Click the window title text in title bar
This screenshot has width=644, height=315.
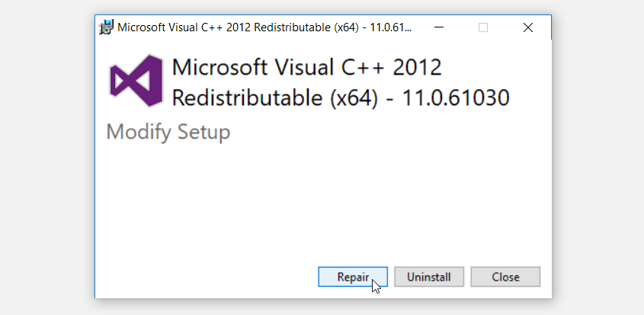pyautogui.click(x=264, y=27)
